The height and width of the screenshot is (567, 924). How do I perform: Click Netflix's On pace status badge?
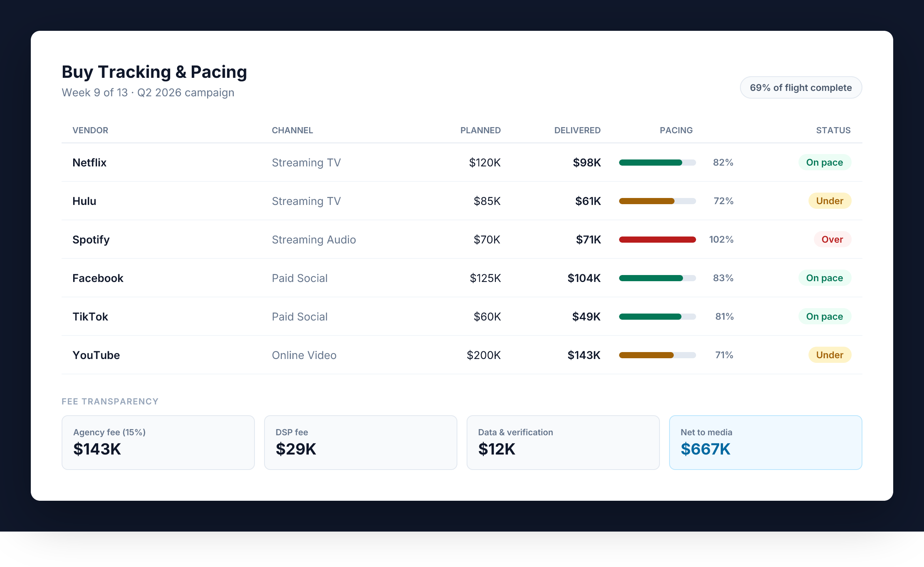click(824, 163)
